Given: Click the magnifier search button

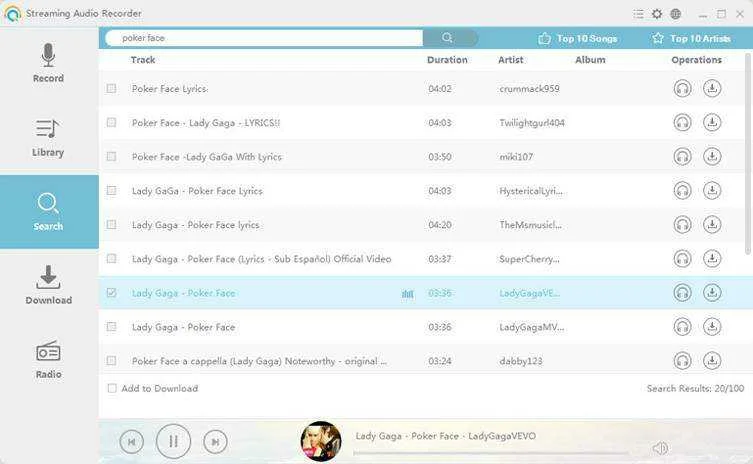Looking at the screenshot, I should click(448, 37).
